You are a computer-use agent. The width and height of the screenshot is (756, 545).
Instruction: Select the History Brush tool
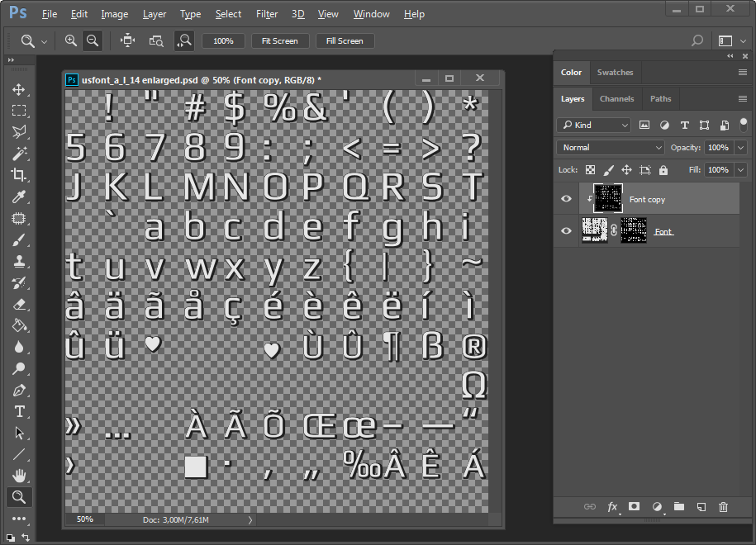[19, 283]
